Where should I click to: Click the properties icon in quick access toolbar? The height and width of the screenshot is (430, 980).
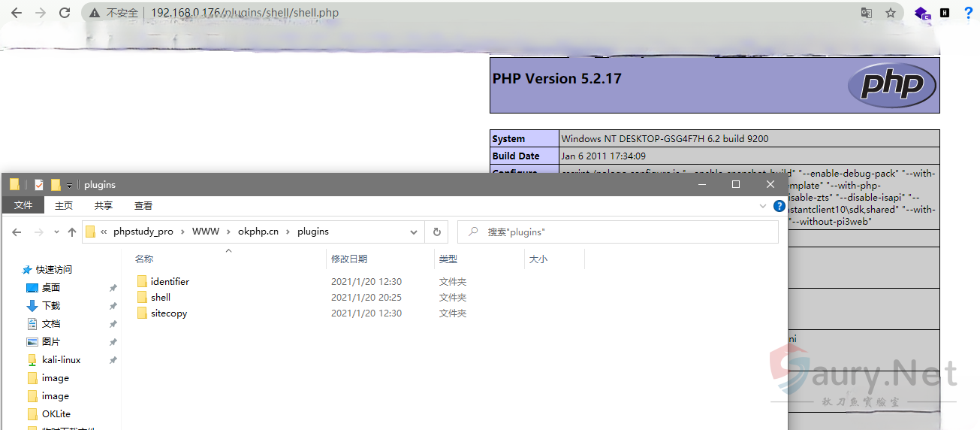click(x=39, y=185)
